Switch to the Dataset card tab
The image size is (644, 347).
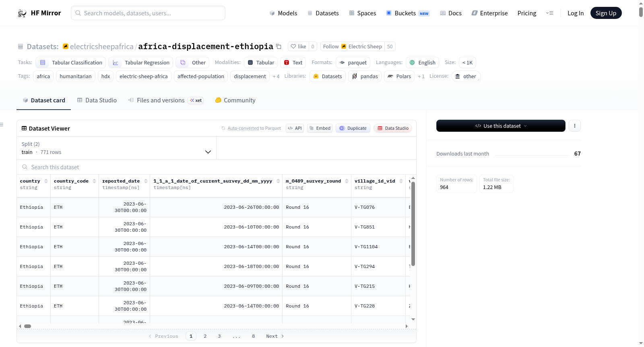pos(43,100)
